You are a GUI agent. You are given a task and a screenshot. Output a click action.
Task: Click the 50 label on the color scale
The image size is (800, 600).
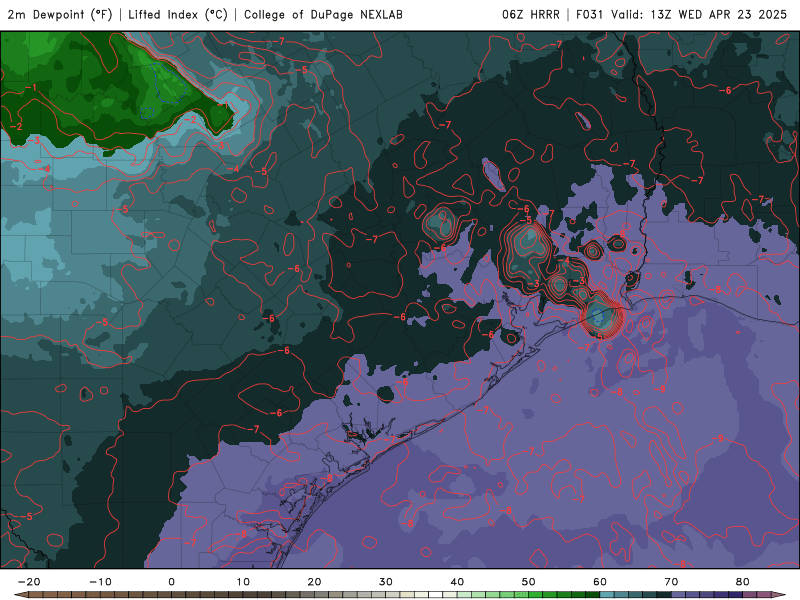tap(529, 582)
